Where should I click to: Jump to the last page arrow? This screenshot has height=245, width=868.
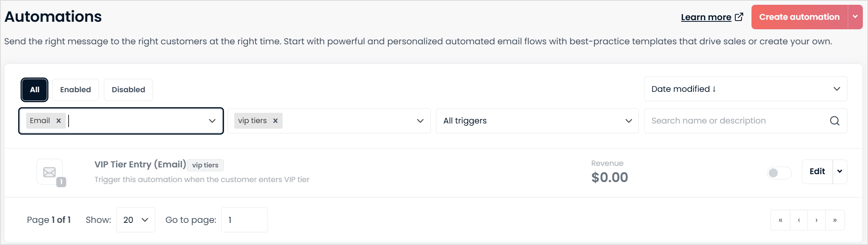835,220
